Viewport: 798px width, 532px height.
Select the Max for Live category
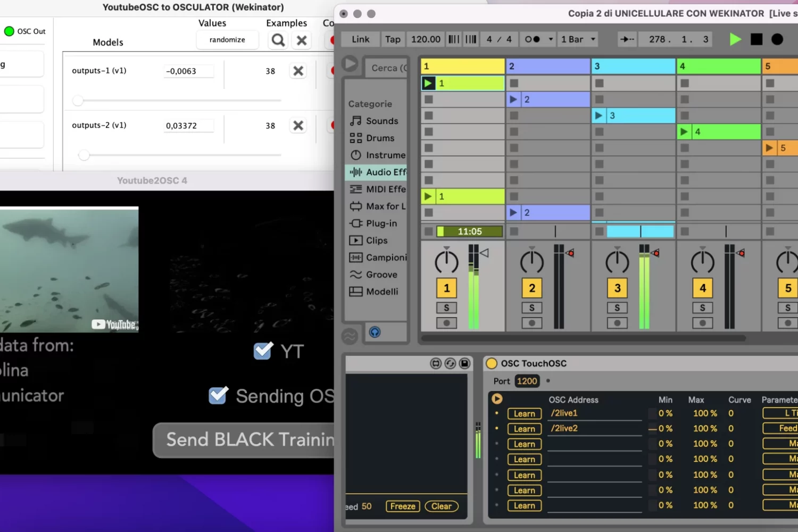(x=376, y=206)
